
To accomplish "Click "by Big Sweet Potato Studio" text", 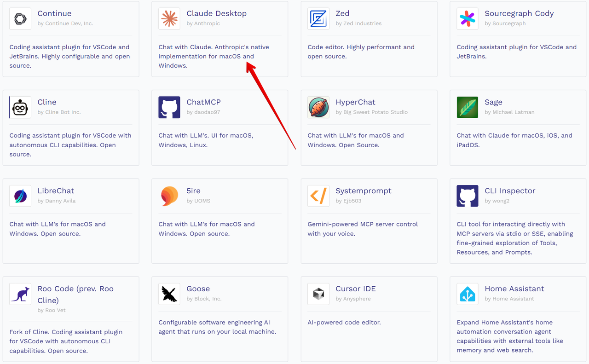I will pos(372,112).
